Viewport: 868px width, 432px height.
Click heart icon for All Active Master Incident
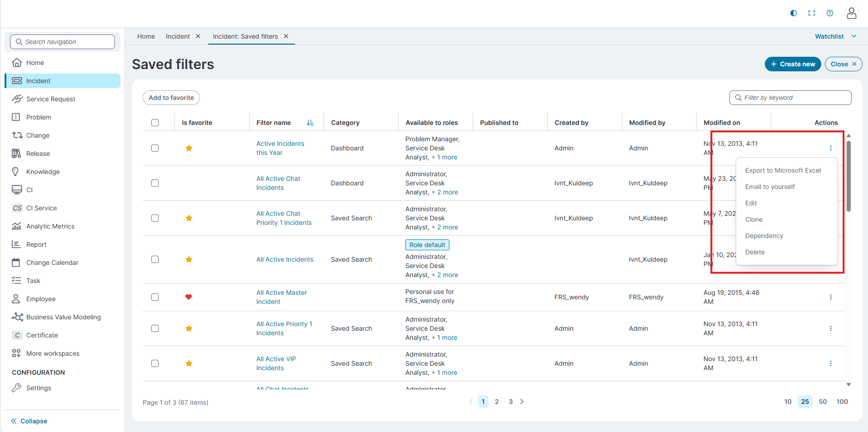189,297
